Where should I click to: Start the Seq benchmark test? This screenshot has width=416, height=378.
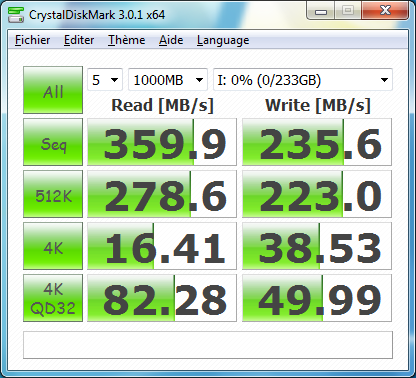coord(53,142)
